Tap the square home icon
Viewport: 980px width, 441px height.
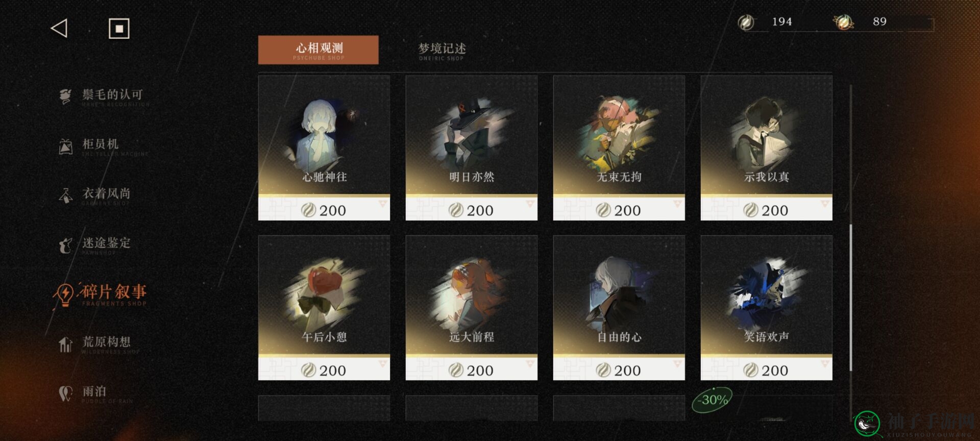pyautogui.click(x=119, y=29)
